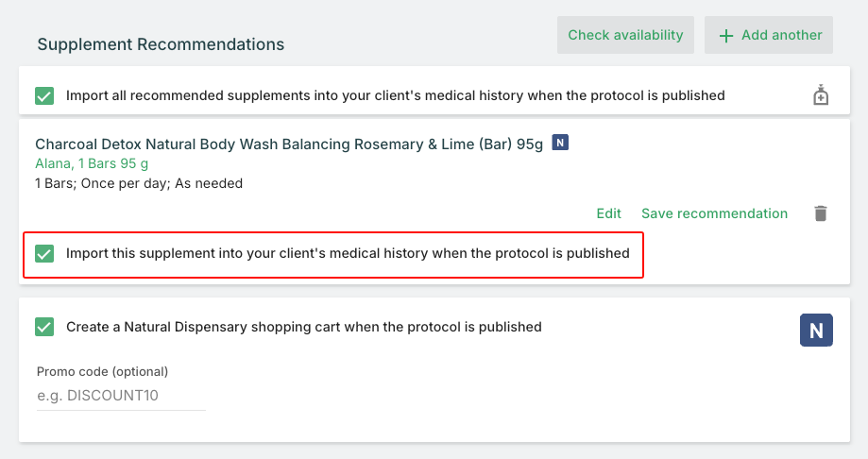
Task: Click the Promo code (optional) label
Action: coord(102,371)
